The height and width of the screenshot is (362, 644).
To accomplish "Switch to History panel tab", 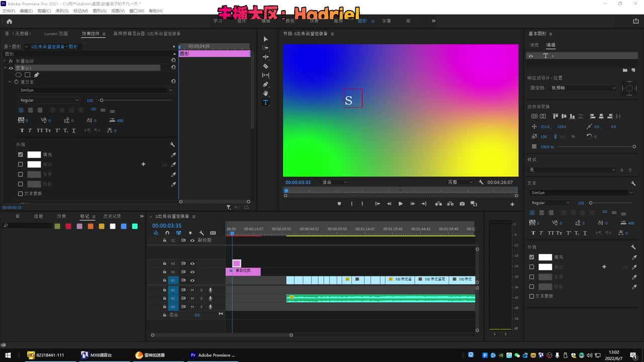I will tap(112, 216).
